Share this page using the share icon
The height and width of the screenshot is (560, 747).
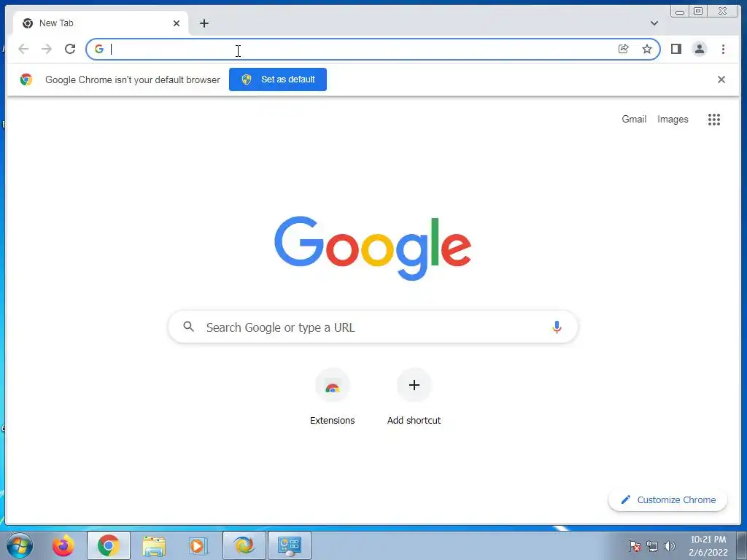[x=623, y=49]
